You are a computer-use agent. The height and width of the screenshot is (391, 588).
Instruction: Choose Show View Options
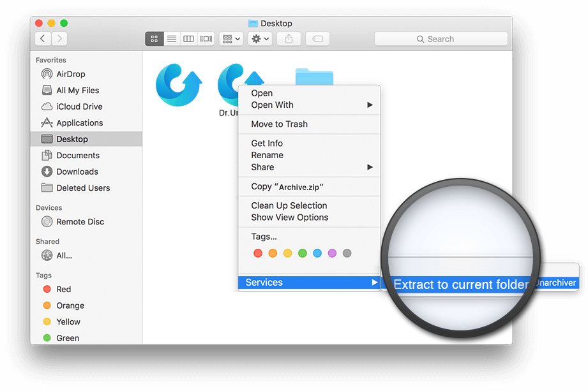[309, 218]
